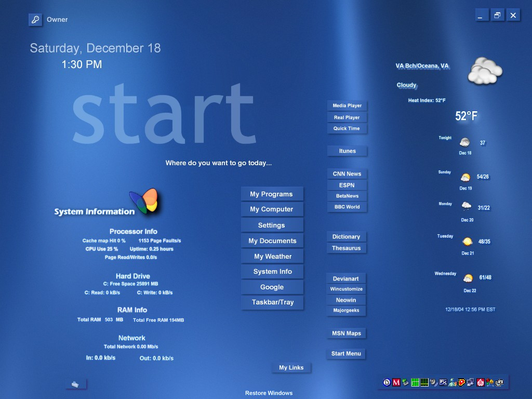Click the safely remove hardware tray icon

coord(405,382)
